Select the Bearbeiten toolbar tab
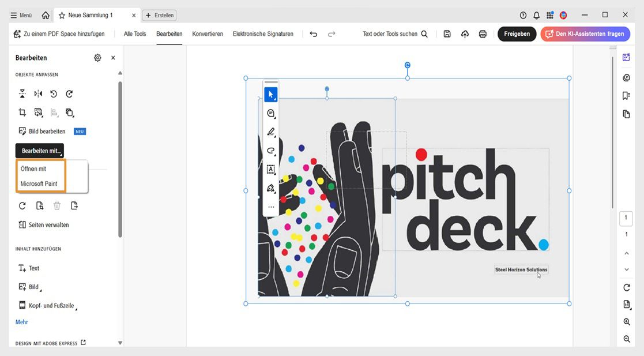 pyautogui.click(x=169, y=34)
